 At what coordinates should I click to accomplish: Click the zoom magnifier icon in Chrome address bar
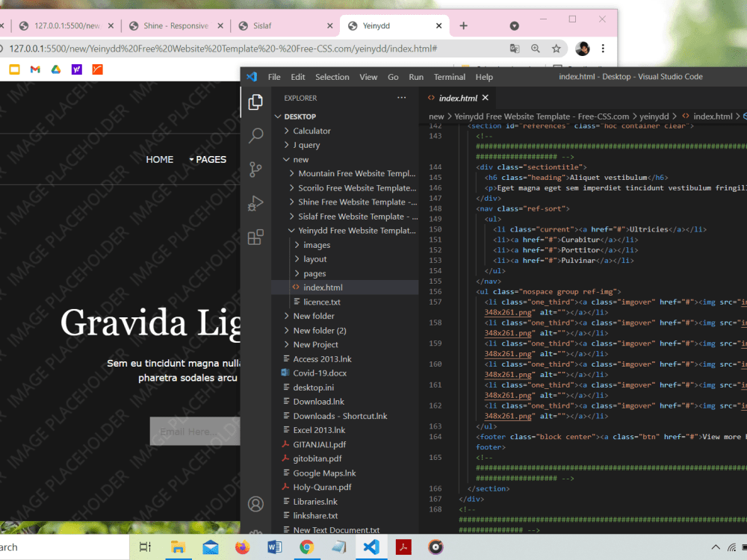pyautogui.click(x=536, y=49)
